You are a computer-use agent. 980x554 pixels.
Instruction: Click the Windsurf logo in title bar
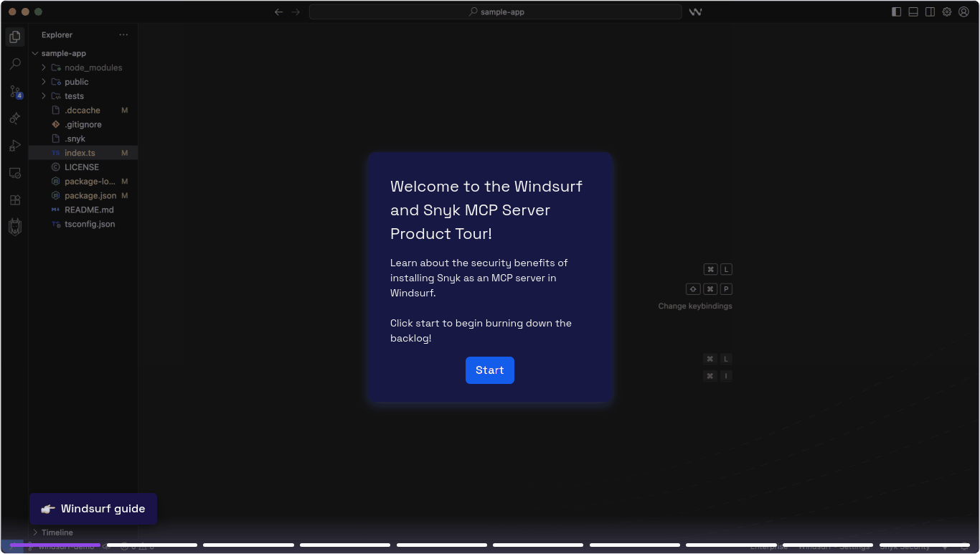click(x=695, y=11)
